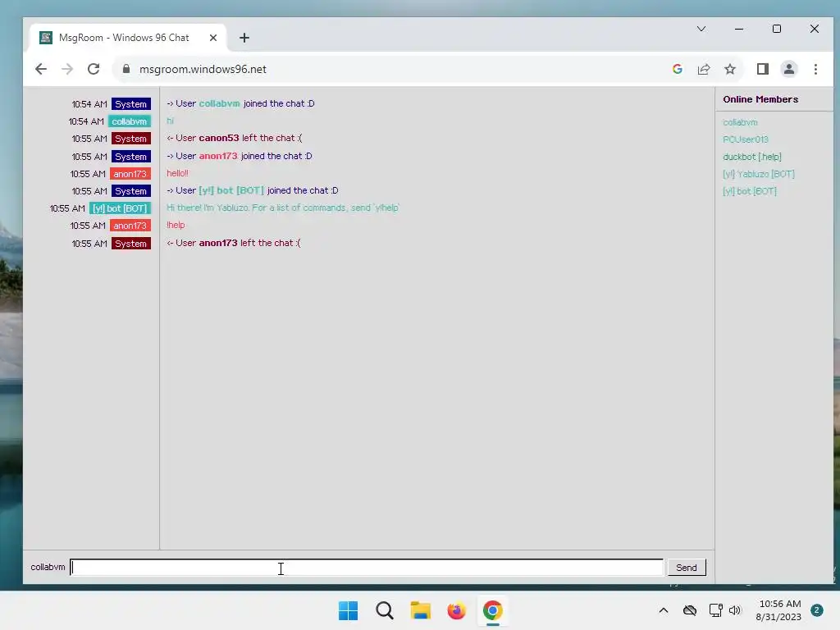Click the collabvm user tag at 10:54 AM
This screenshot has height=630, width=840.
pos(129,121)
